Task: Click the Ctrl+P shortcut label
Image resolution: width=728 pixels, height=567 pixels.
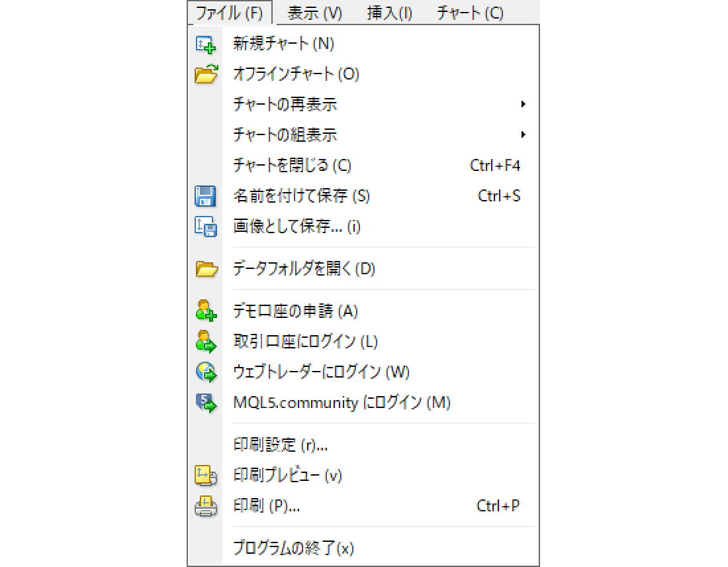Action: (498, 505)
